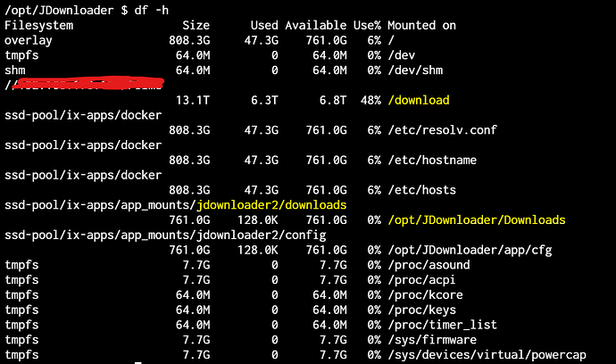Click the 'df -h' command text
The width and height of the screenshot is (616, 364).
(x=151, y=10)
